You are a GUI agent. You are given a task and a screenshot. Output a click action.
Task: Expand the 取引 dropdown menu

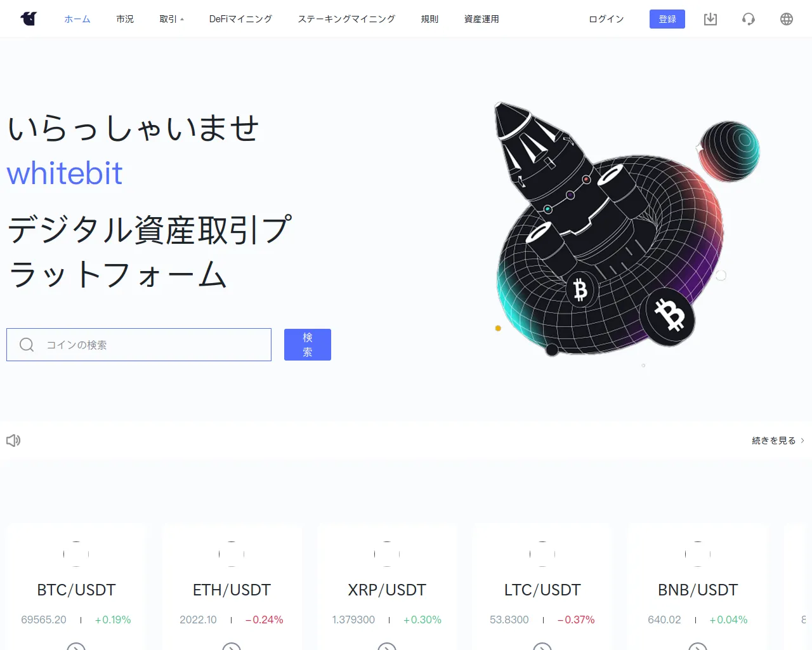171,19
